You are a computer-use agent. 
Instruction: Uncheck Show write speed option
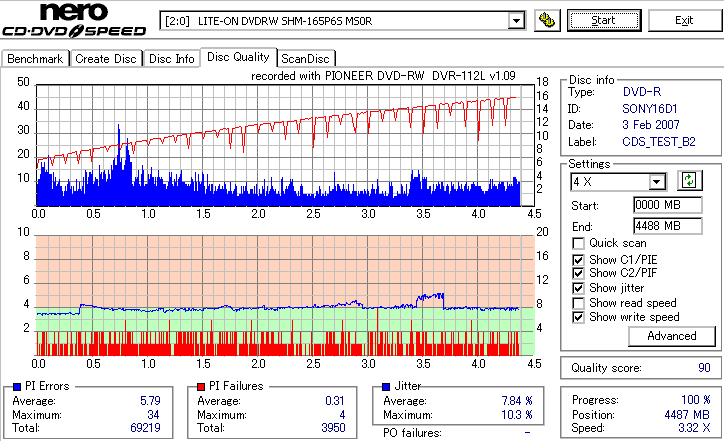(x=578, y=317)
